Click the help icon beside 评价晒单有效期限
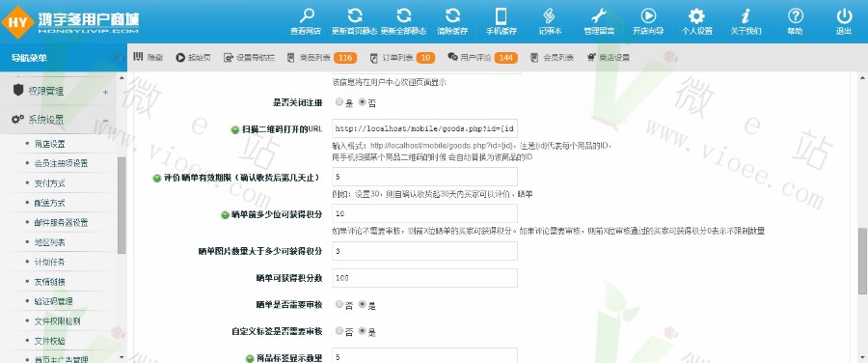The image size is (868, 363). click(x=156, y=179)
